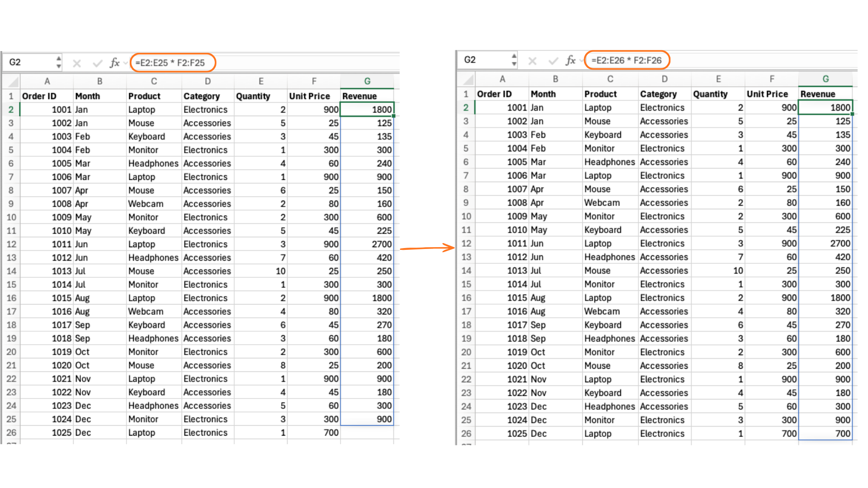868x488 pixels.
Task: Click the fx Insert Function icon in right spreadsheet
Action: tap(570, 60)
